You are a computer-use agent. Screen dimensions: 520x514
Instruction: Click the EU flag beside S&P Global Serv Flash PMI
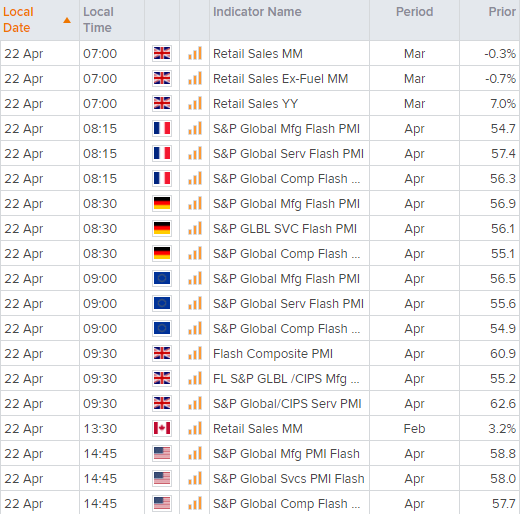coord(162,303)
